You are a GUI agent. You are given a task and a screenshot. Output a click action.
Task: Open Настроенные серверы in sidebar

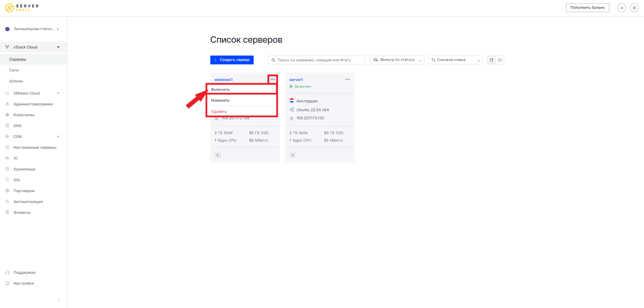tap(35, 148)
